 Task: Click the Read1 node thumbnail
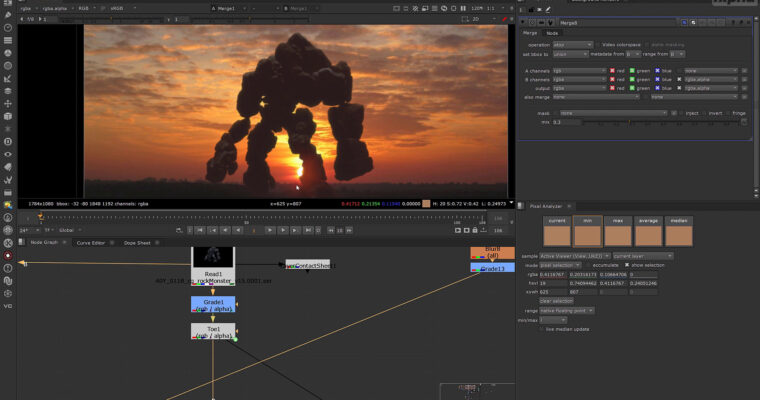[212, 256]
